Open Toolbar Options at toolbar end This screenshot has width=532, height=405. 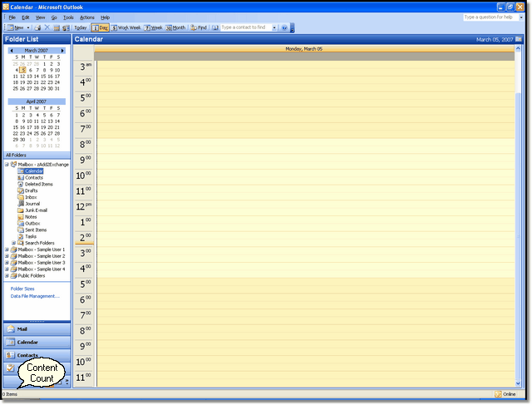coord(293,27)
